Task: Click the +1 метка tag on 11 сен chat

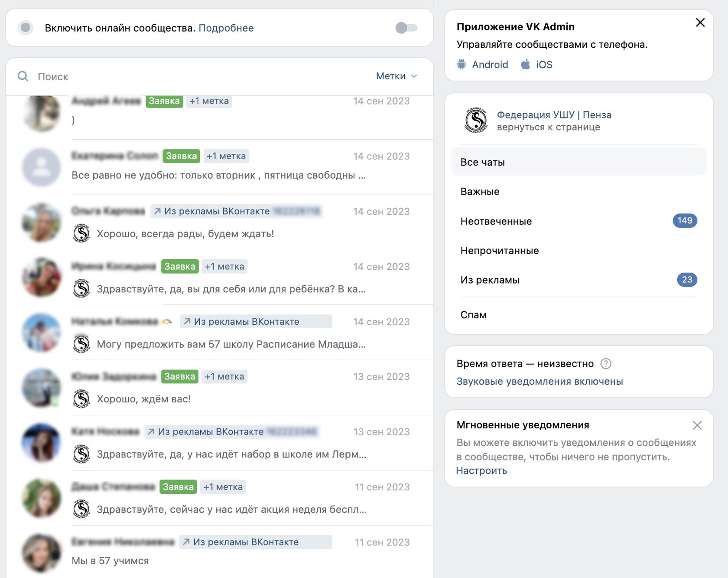Action: point(223,487)
